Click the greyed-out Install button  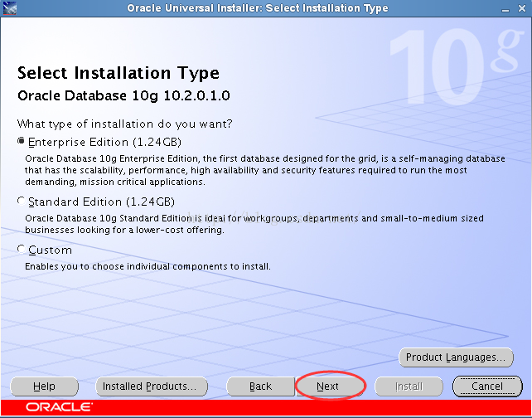pyautogui.click(x=409, y=386)
